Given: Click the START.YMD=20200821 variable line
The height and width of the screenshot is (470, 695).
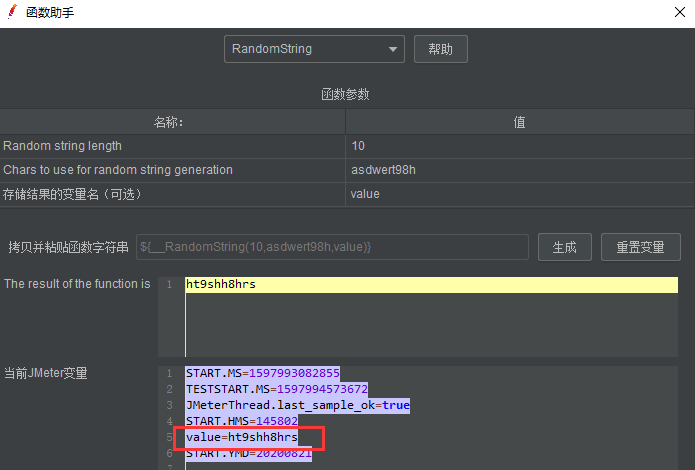Looking at the screenshot, I should point(249,454).
